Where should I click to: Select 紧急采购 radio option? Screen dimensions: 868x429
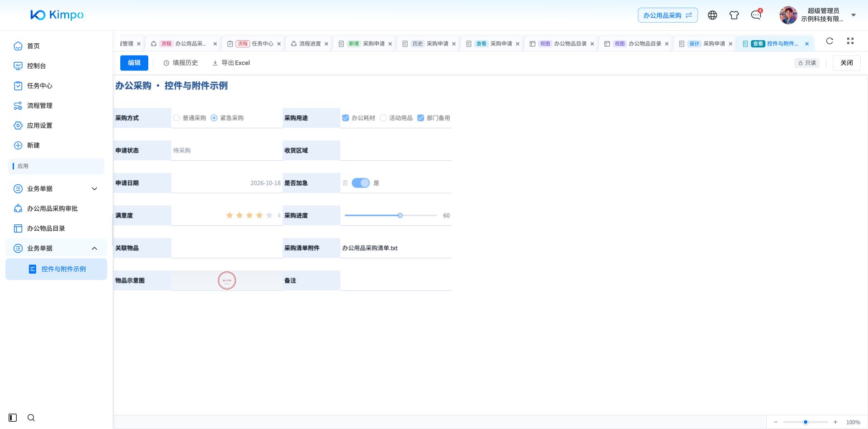[x=227, y=118]
